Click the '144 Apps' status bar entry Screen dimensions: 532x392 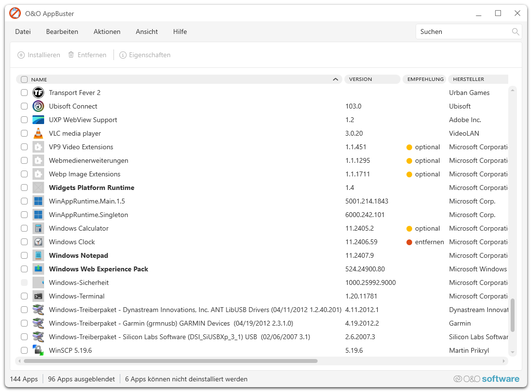tap(24, 379)
